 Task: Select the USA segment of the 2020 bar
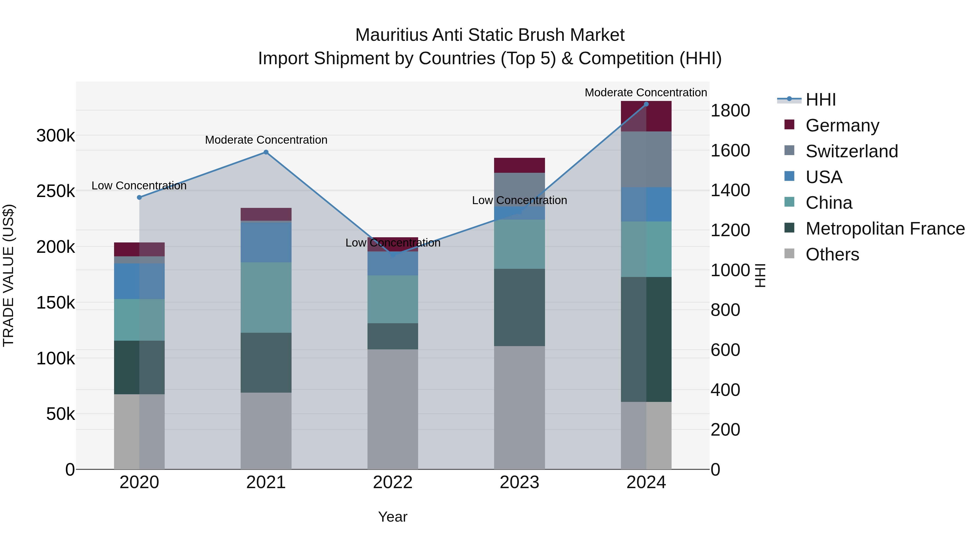(139, 281)
